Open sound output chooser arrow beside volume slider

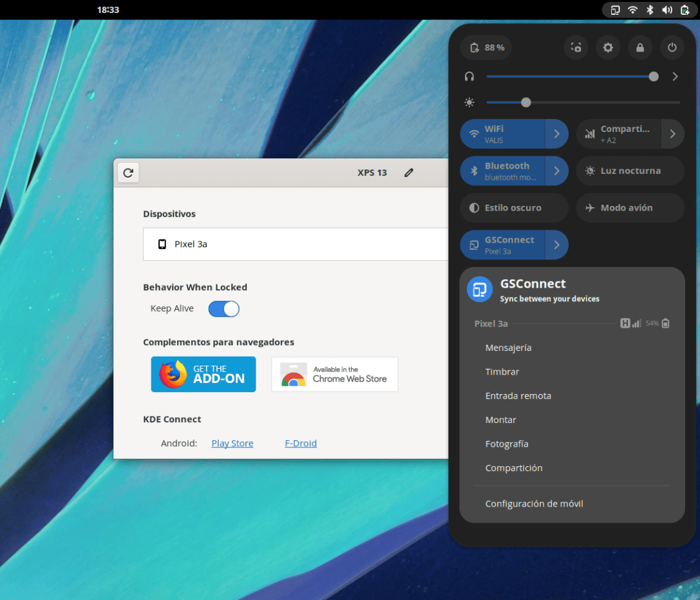[675, 77]
